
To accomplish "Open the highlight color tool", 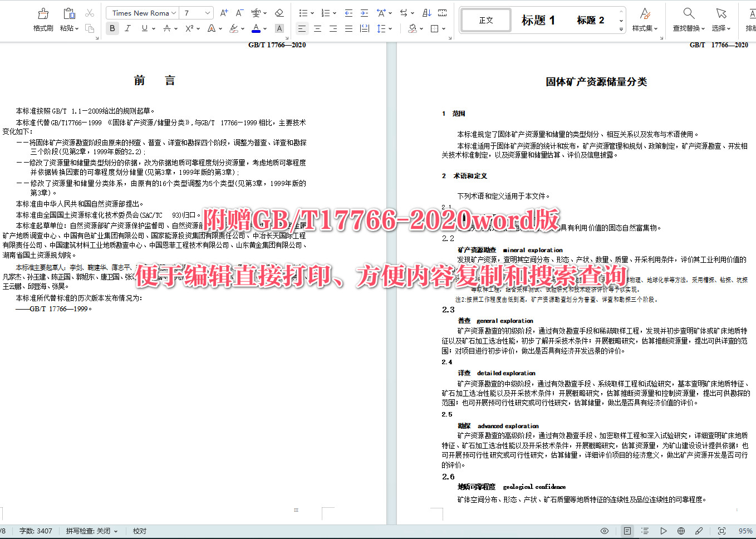I will pyautogui.click(x=234, y=28).
